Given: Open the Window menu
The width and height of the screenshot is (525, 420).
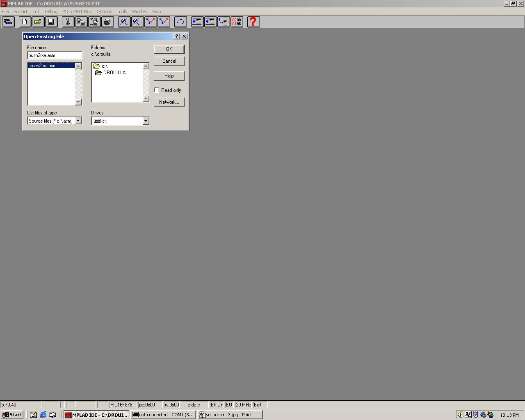Looking at the screenshot, I should pos(139,11).
